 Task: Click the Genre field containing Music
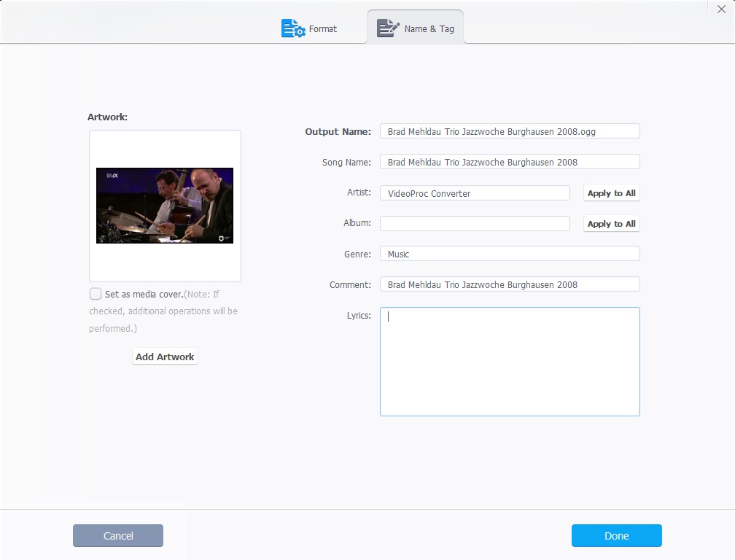pyautogui.click(x=509, y=254)
